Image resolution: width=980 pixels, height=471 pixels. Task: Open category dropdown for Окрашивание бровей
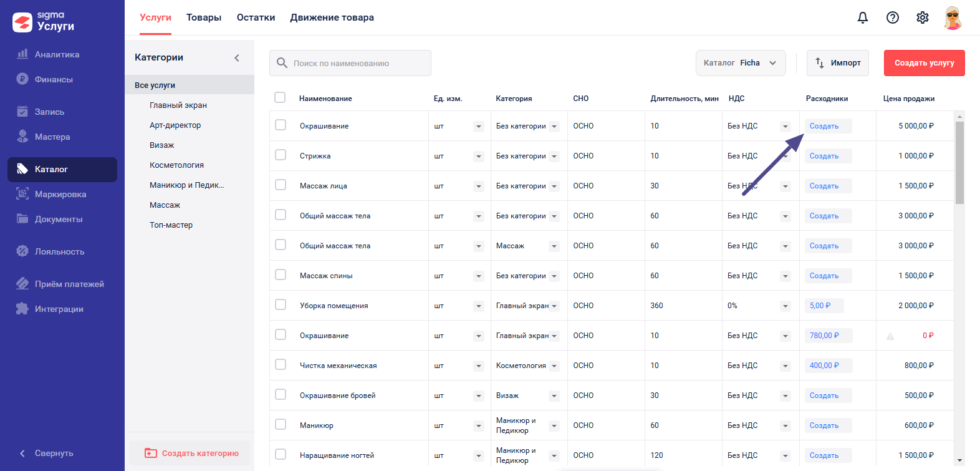pyautogui.click(x=554, y=396)
